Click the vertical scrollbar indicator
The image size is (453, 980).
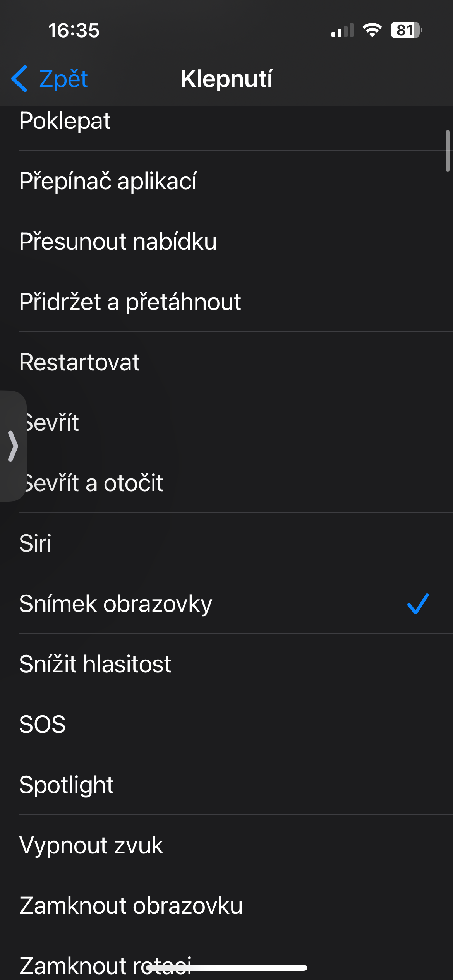pos(448,151)
